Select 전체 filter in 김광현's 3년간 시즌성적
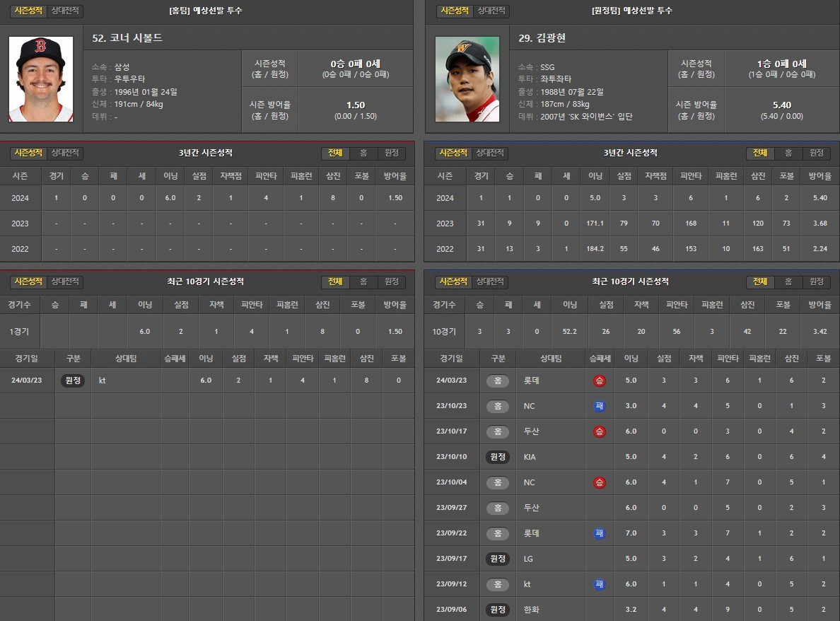Screen dimensions: 840x621 [760, 153]
